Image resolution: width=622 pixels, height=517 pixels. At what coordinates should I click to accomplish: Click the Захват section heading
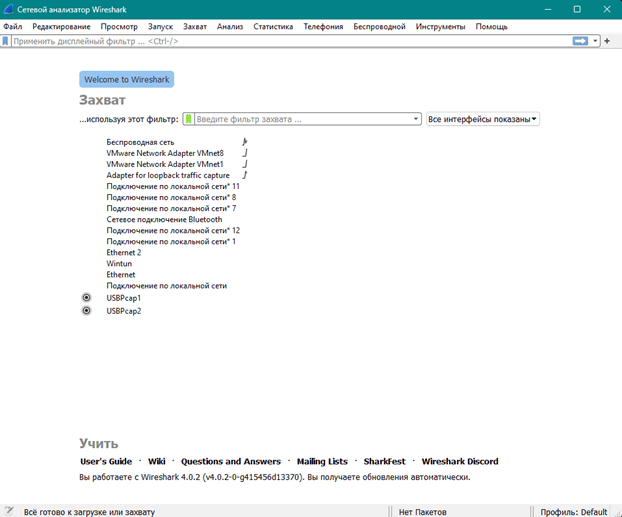[x=102, y=100]
